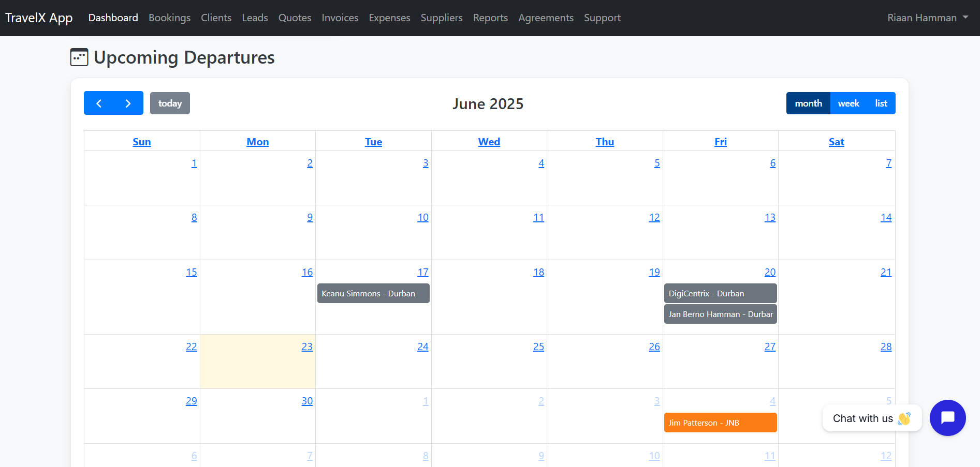Viewport: 980px width, 467px height.
Task: Switch to week view
Action: (847, 103)
